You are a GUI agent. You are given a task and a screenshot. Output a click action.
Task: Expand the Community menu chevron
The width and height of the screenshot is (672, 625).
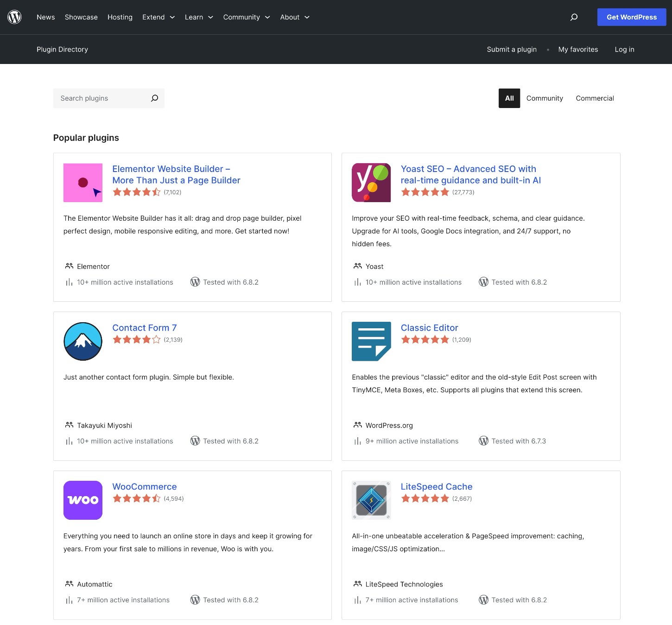tap(267, 17)
